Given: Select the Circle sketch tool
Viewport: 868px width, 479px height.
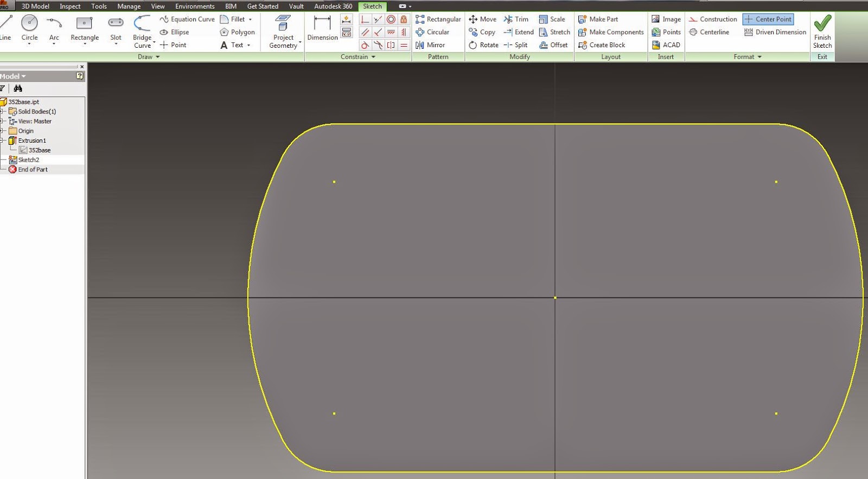Looking at the screenshot, I should point(29,28).
